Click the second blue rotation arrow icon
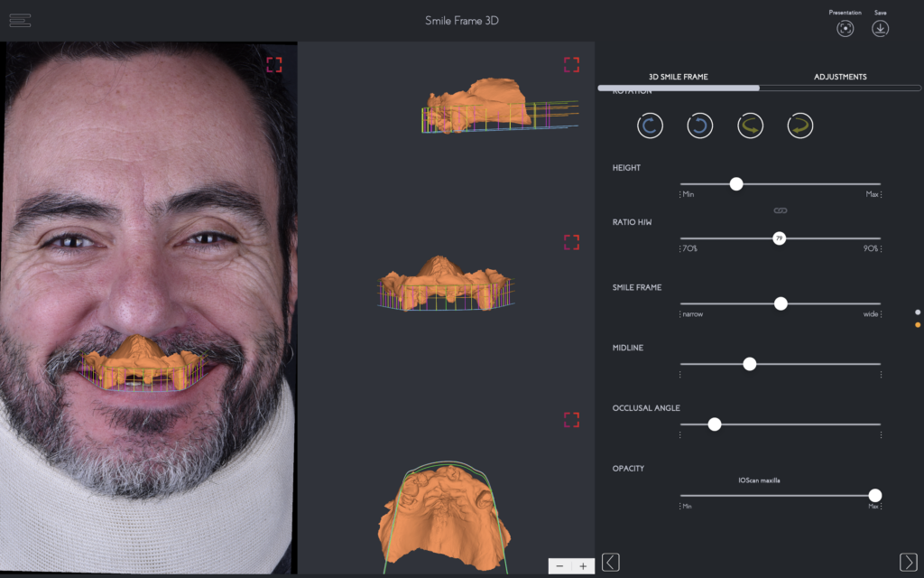This screenshot has height=578, width=924. 699,126
